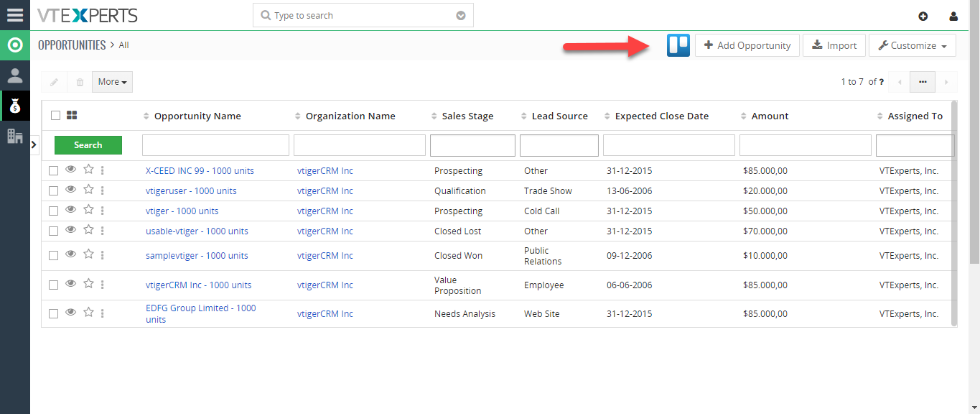The height and width of the screenshot is (414, 980).
Task: Click the Import button
Action: click(x=834, y=45)
